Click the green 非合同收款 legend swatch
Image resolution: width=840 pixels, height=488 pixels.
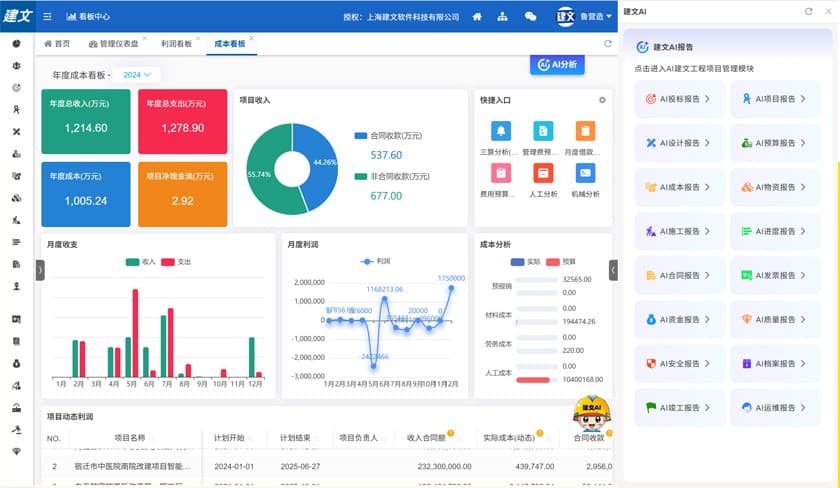[x=360, y=177]
